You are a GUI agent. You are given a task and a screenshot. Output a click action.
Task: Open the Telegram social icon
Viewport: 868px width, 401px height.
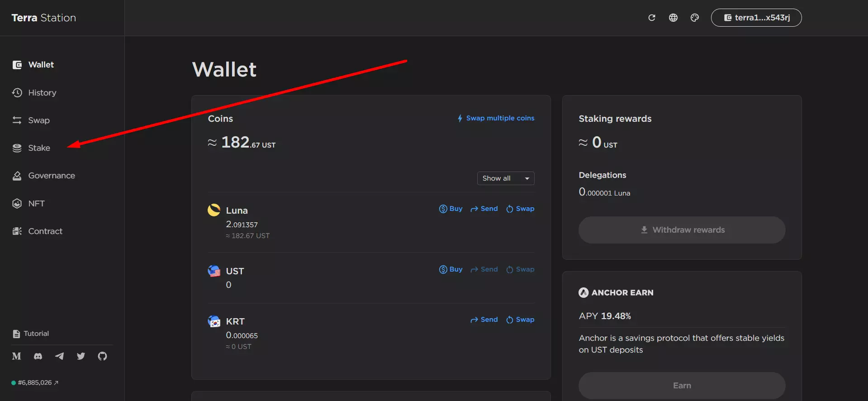pos(59,356)
